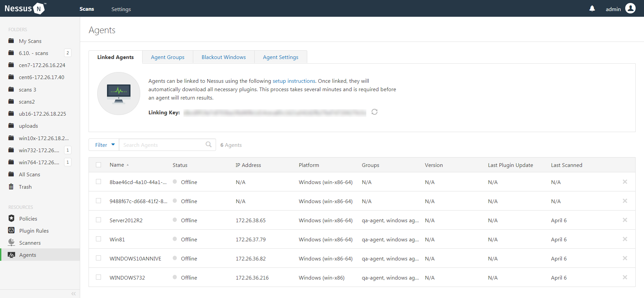
Task: Click the WINDOWS10ANNIVE agent name
Action: coord(136,258)
